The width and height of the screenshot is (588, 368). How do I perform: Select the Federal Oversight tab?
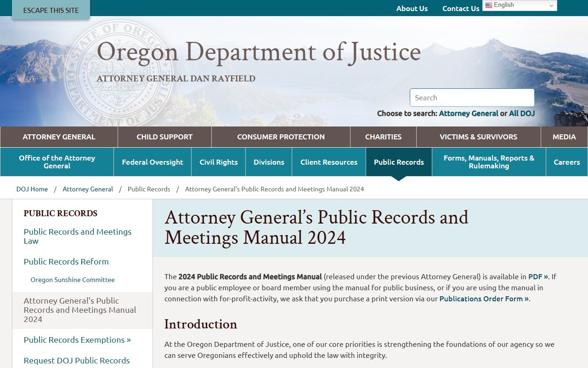pos(153,162)
